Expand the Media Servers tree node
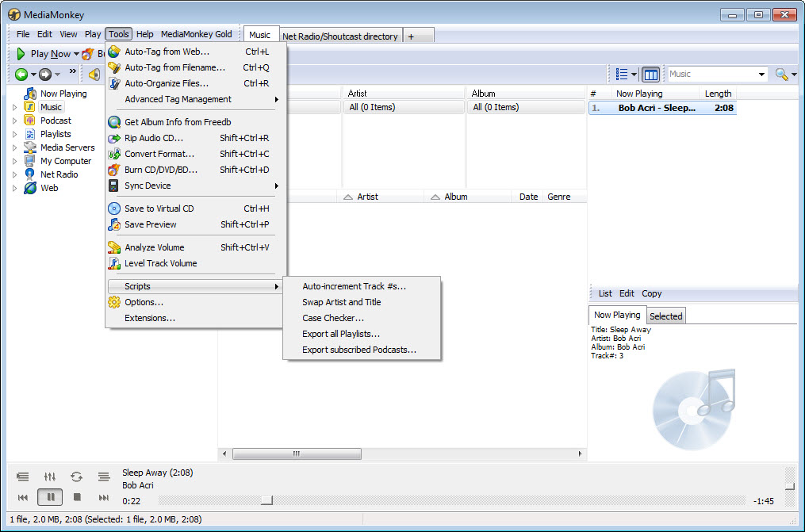The height and width of the screenshot is (532, 805). coord(15,147)
